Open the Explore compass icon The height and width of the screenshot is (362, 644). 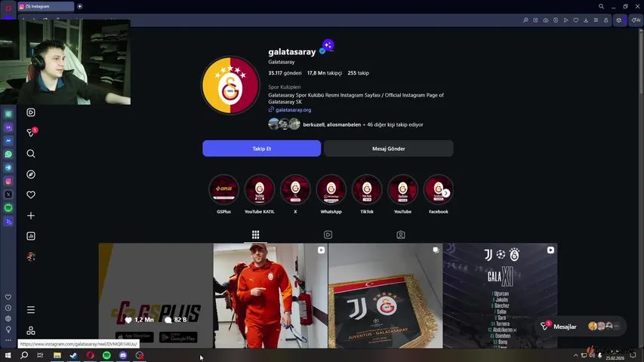(31, 174)
